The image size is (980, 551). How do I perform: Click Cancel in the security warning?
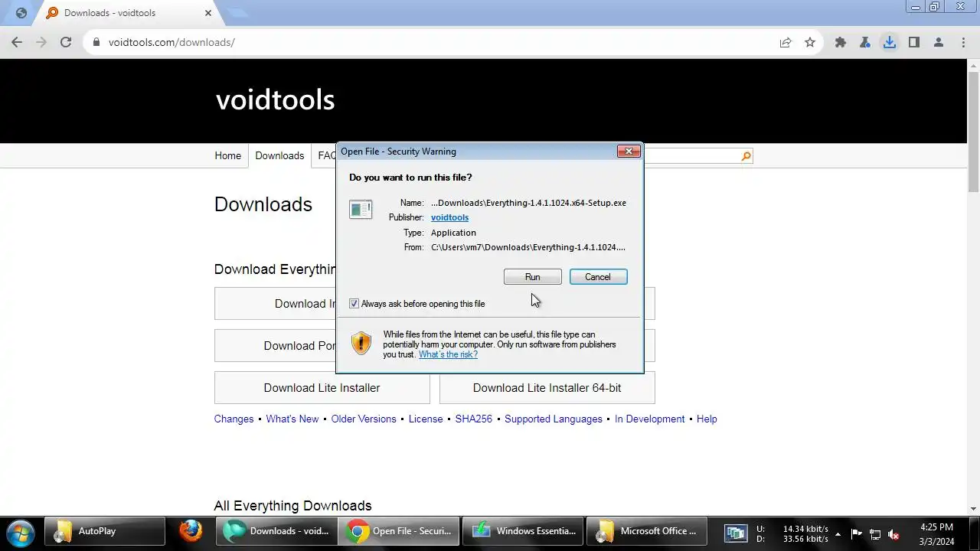coord(598,277)
